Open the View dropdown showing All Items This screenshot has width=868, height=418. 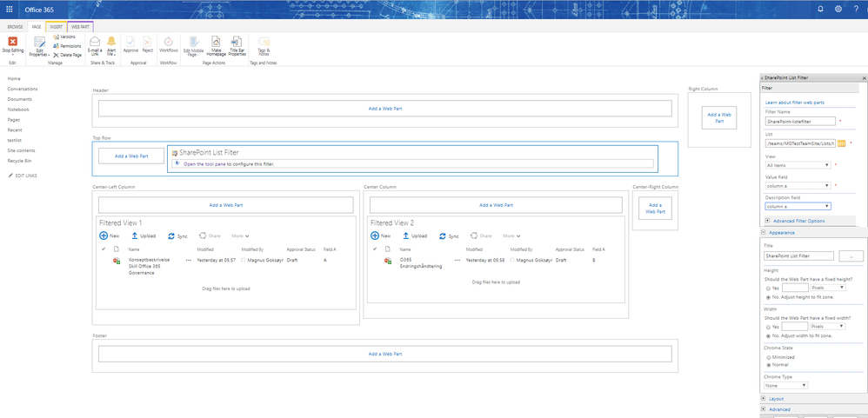coord(798,165)
